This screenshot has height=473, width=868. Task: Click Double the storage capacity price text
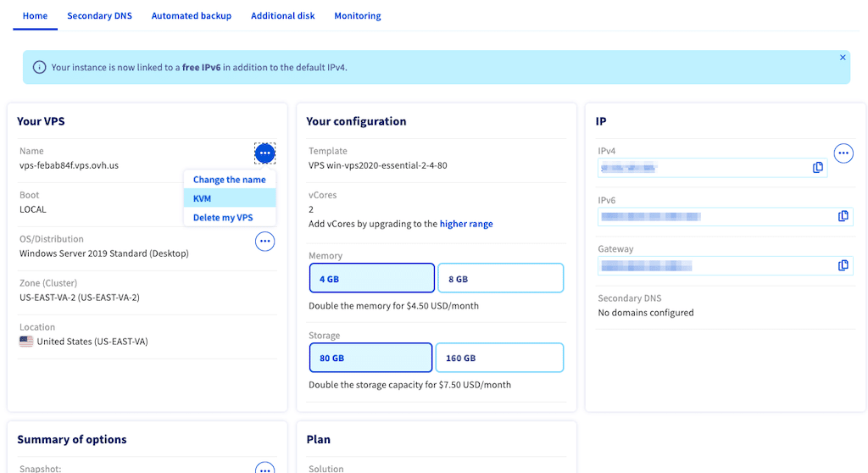409,384
